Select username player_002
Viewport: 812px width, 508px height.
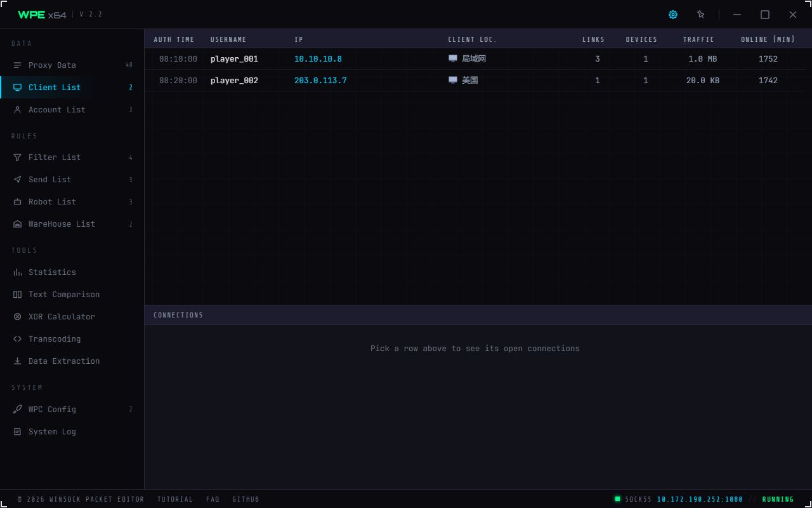pyautogui.click(x=234, y=81)
